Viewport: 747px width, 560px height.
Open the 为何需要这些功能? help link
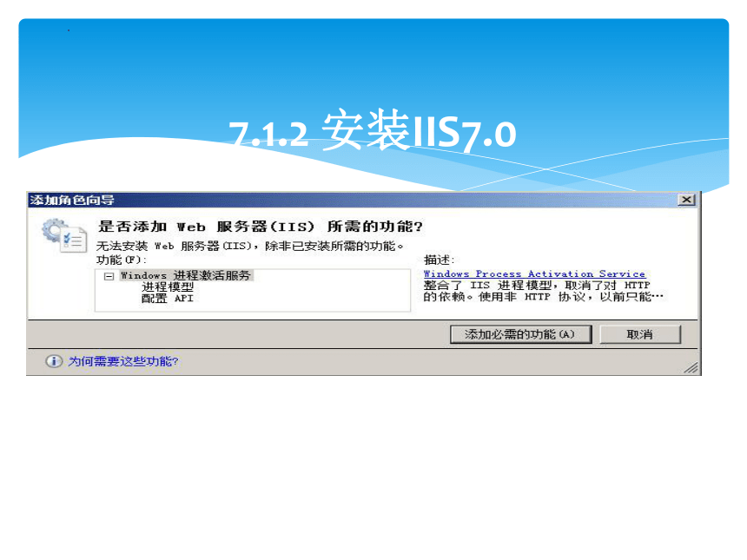(123, 361)
